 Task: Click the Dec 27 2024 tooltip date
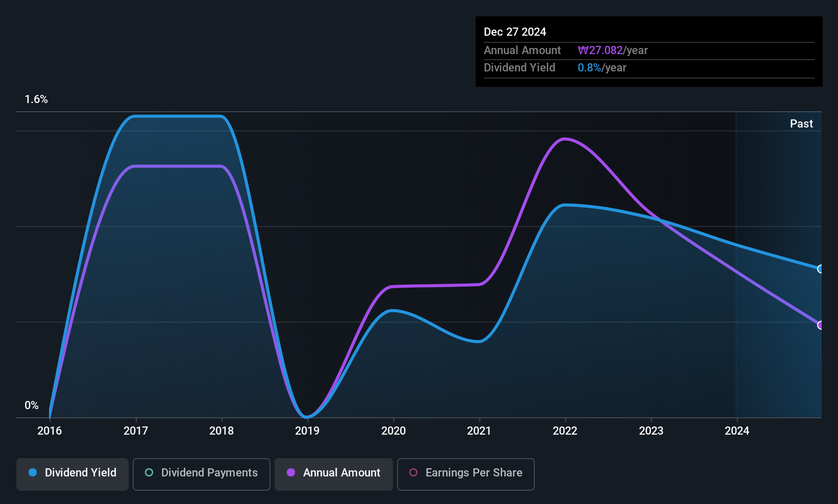point(515,32)
